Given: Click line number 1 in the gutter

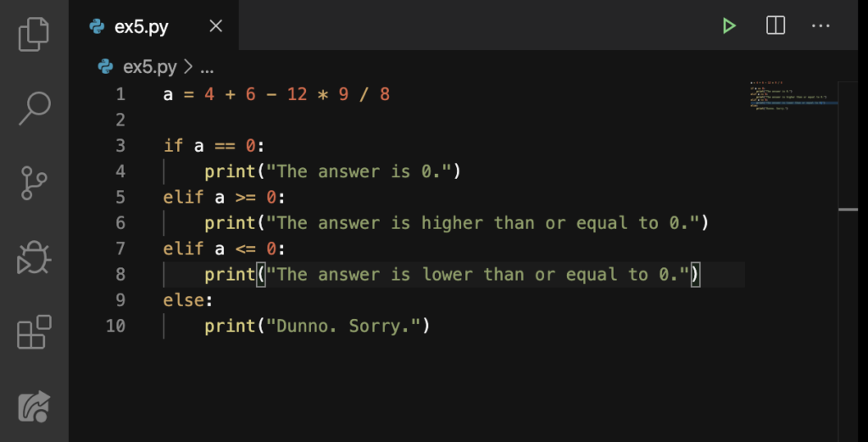Looking at the screenshot, I should 120,94.
